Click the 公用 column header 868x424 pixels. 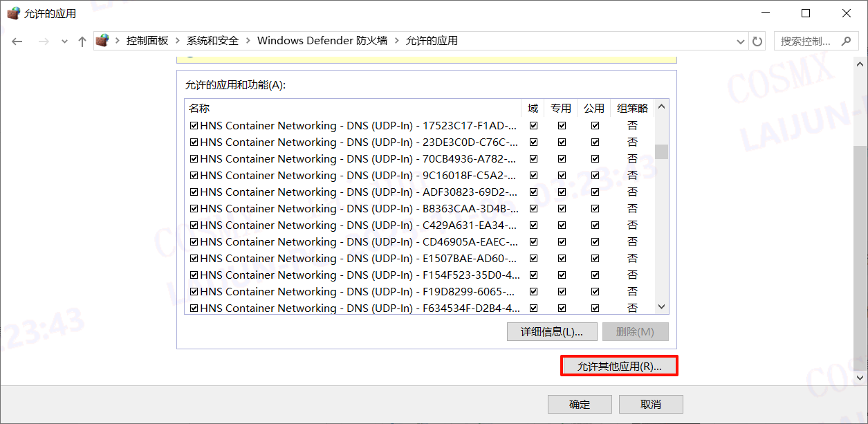coord(594,108)
